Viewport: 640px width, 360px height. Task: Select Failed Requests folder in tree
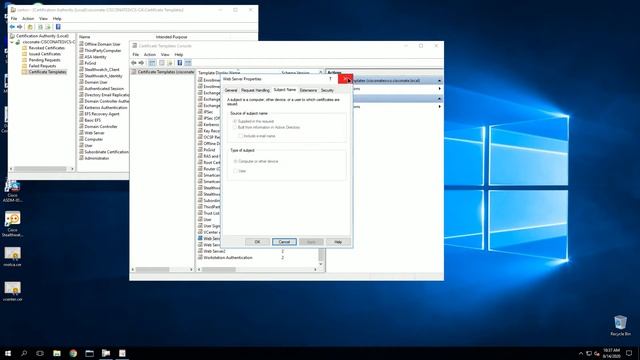(x=42, y=66)
